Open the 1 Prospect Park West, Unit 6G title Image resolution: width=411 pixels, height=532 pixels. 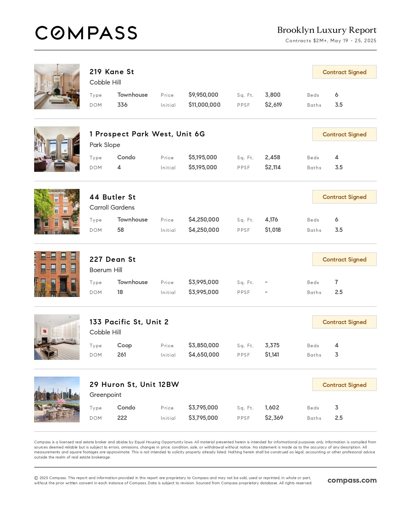(x=147, y=134)
